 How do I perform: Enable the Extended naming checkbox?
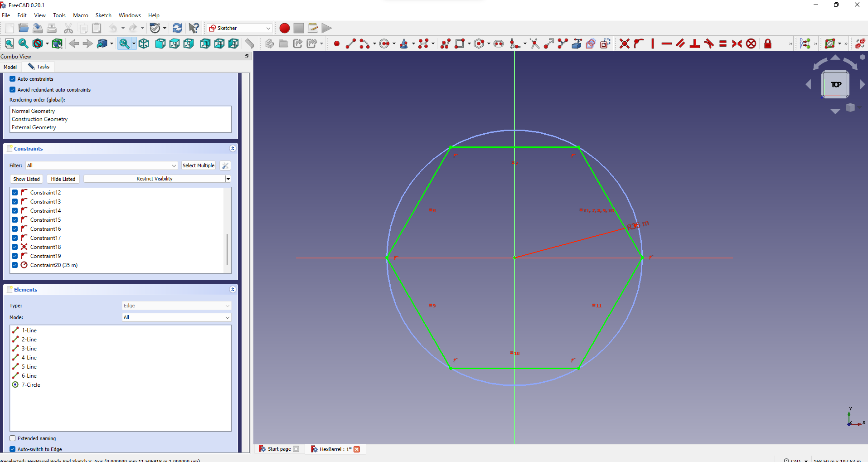tap(13, 438)
